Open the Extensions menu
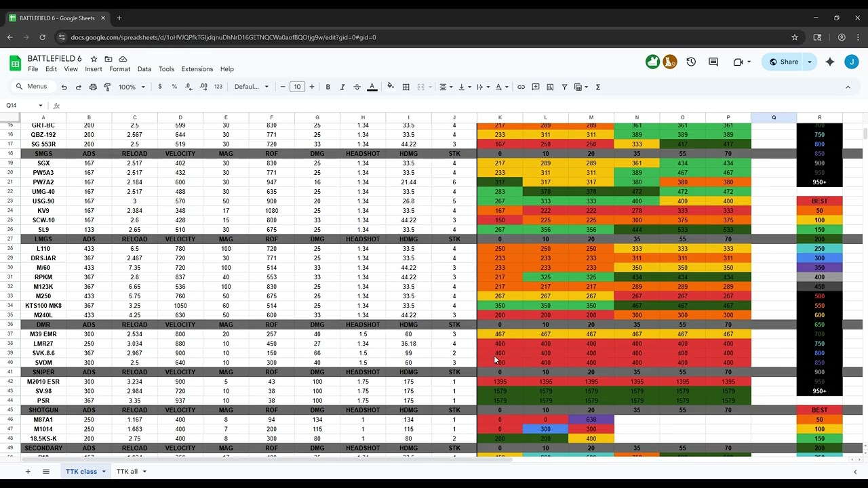Image resolution: width=868 pixels, height=488 pixels. [197, 69]
